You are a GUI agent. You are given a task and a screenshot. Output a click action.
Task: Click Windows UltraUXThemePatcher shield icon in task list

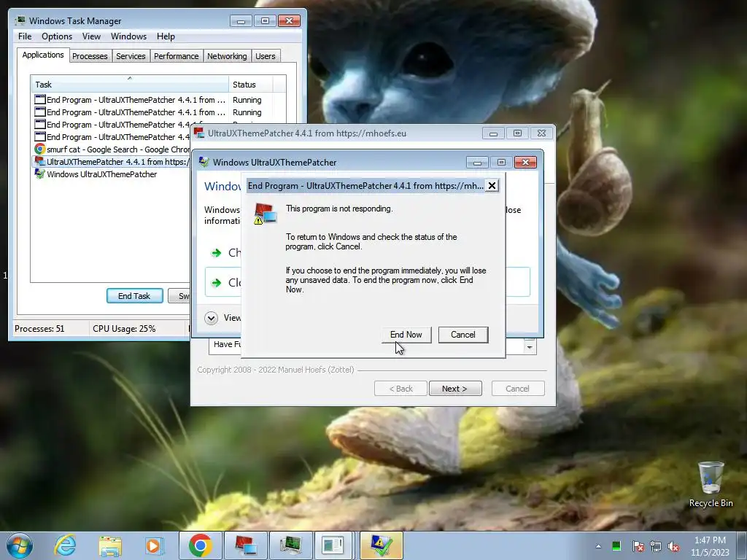coord(40,174)
